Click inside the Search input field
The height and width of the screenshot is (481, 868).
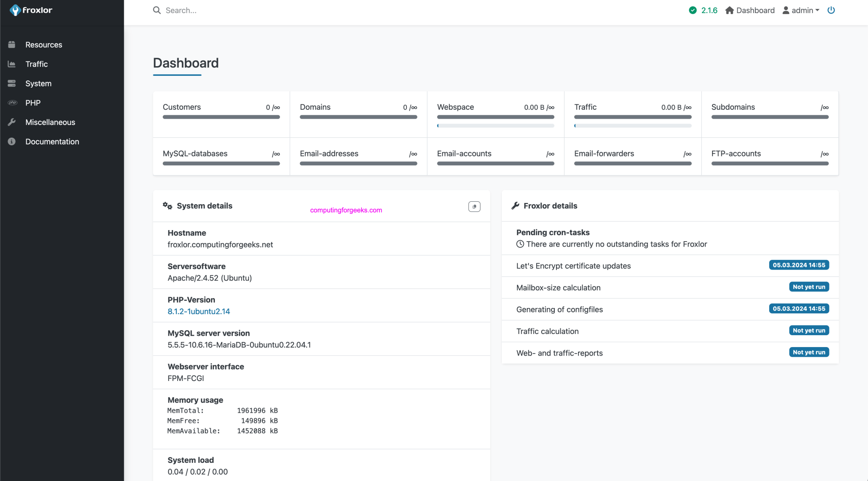click(212, 10)
